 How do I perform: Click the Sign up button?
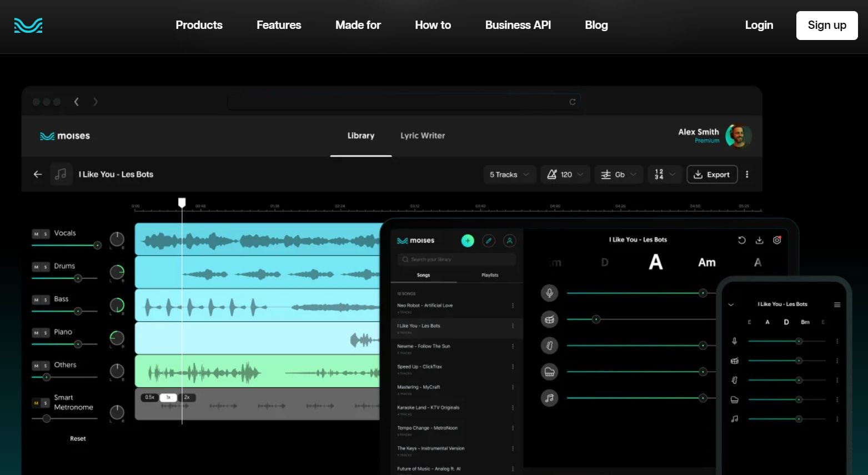tap(826, 25)
